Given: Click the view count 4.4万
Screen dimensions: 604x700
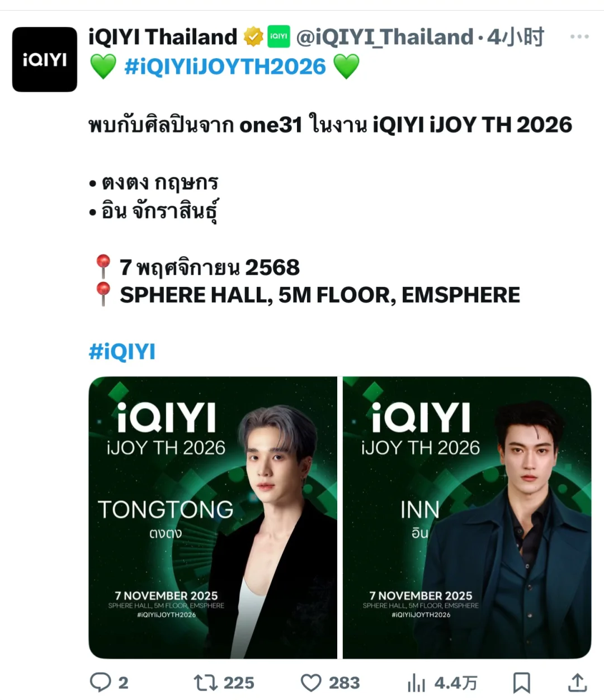Looking at the screenshot, I should click(456, 683).
